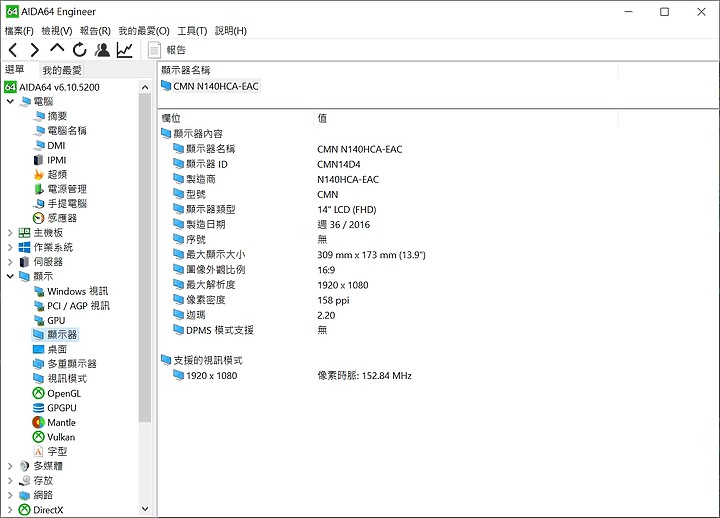This screenshot has height=518, width=720.
Task: Open the 說明(H) menu
Action: pyautogui.click(x=231, y=31)
